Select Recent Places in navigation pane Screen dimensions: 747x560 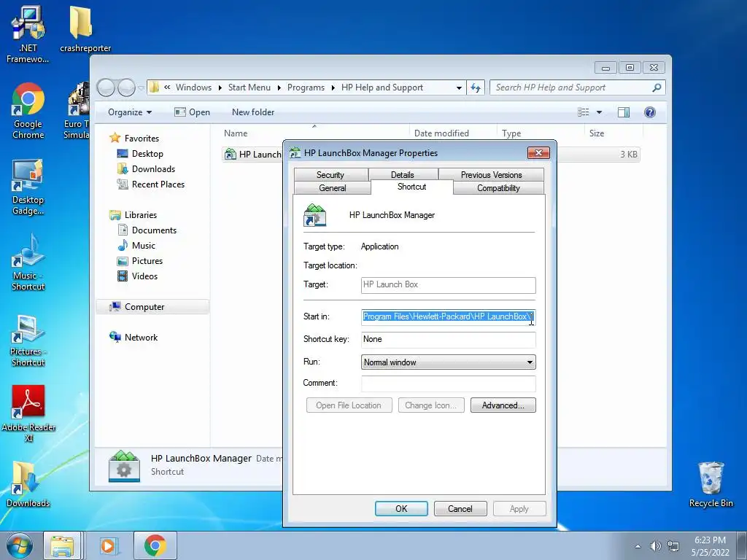click(158, 184)
